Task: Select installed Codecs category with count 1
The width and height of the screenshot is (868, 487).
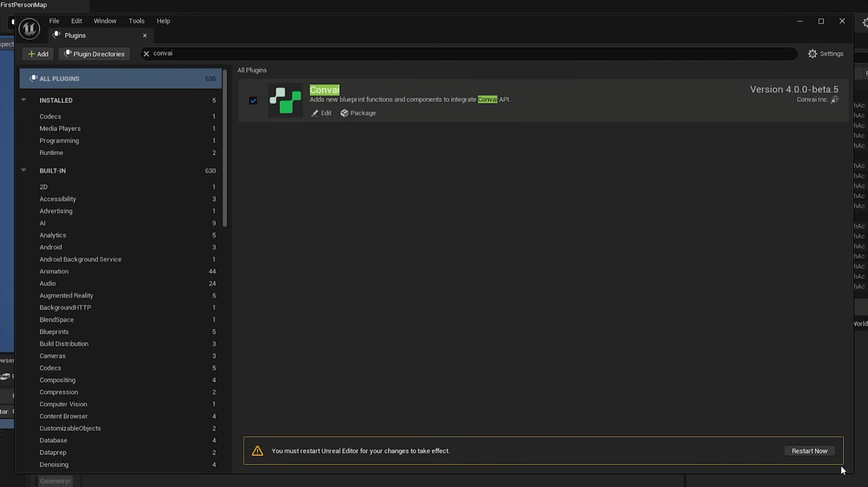Action: [121, 116]
